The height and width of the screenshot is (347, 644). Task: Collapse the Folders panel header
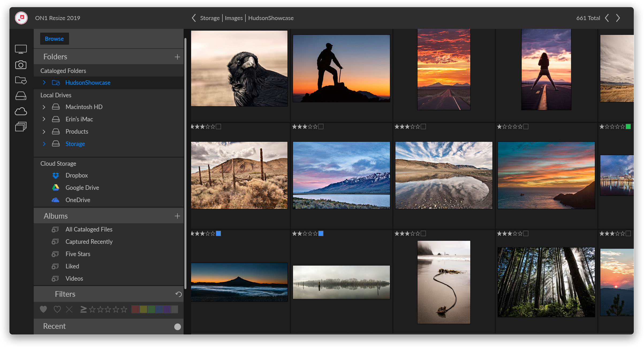point(109,57)
